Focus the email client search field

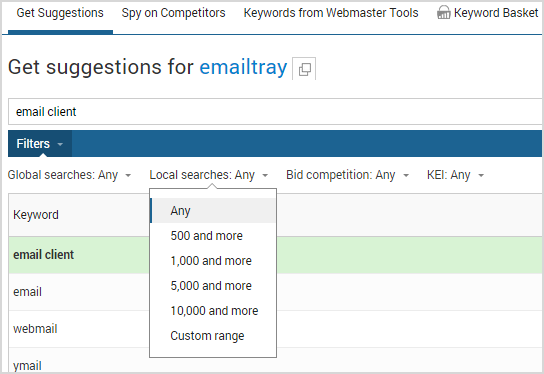pos(276,112)
